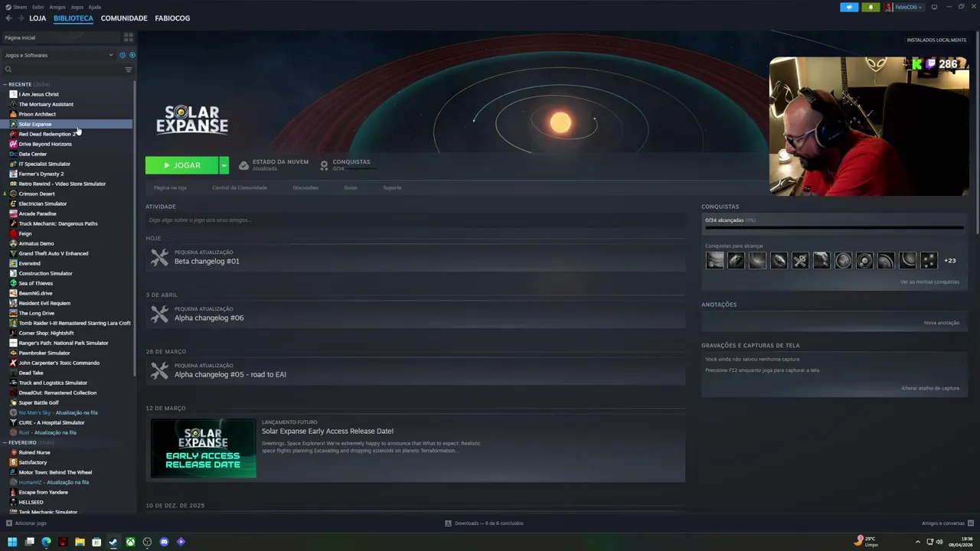Toggle the ready-to-play filter icon
980x551 pixels.
click(132, 55)
